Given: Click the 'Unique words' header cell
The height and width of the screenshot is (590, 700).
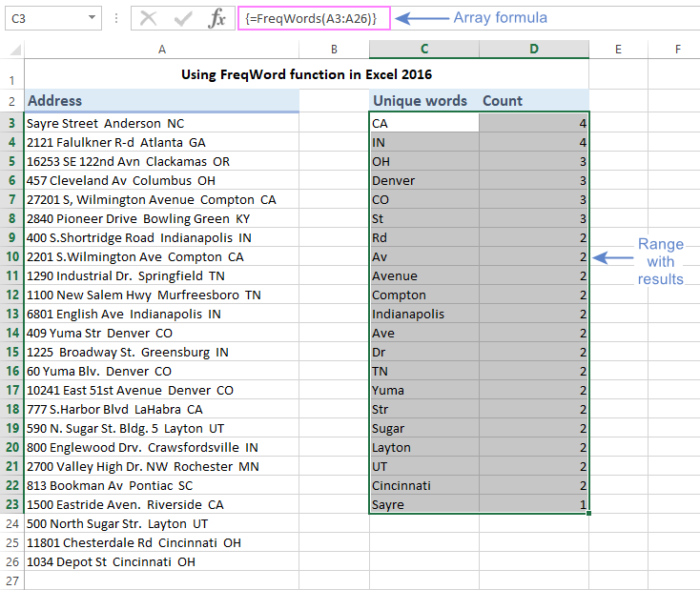Looking at the screenshot, I should click(424, 101).
